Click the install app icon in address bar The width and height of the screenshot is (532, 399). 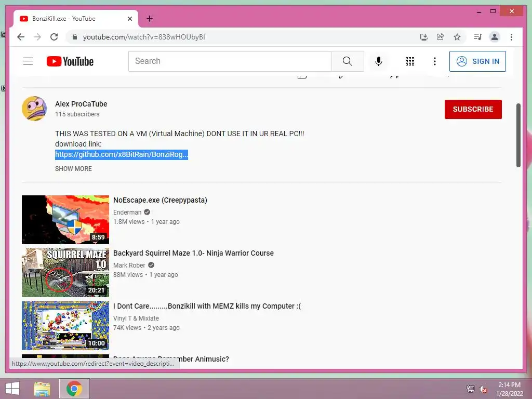[x=424, y=37]
